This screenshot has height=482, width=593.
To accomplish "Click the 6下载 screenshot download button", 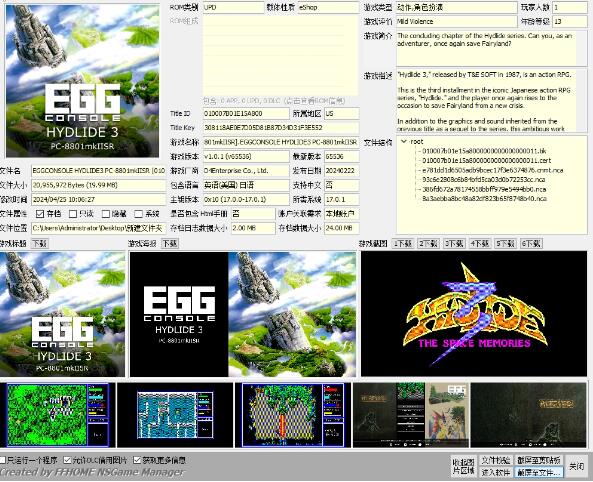I will click(x=531, y=244).
